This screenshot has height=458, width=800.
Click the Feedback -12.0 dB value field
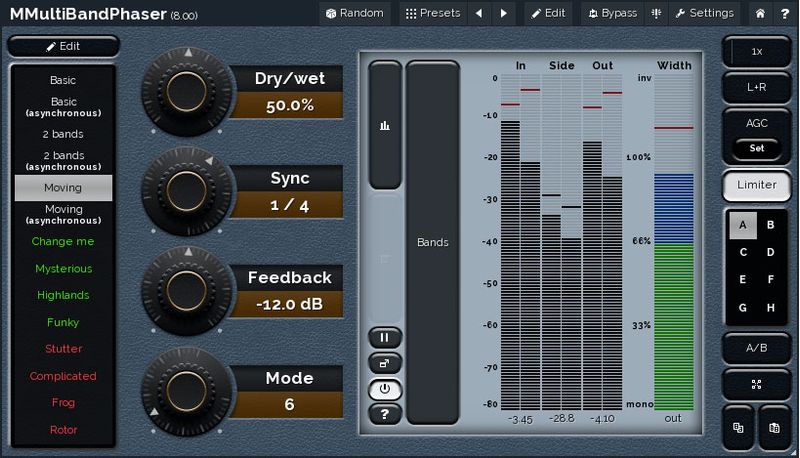tap(289, 304)
